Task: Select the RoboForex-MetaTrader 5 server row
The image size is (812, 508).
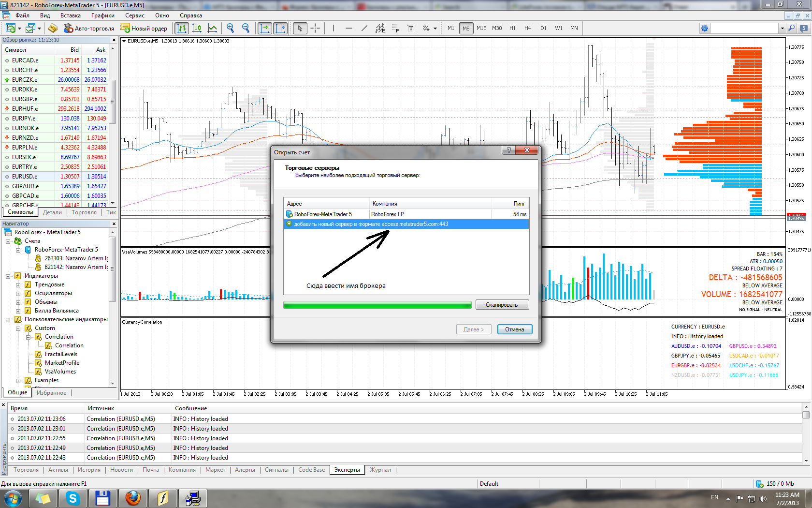Action: tap(406, 214)
